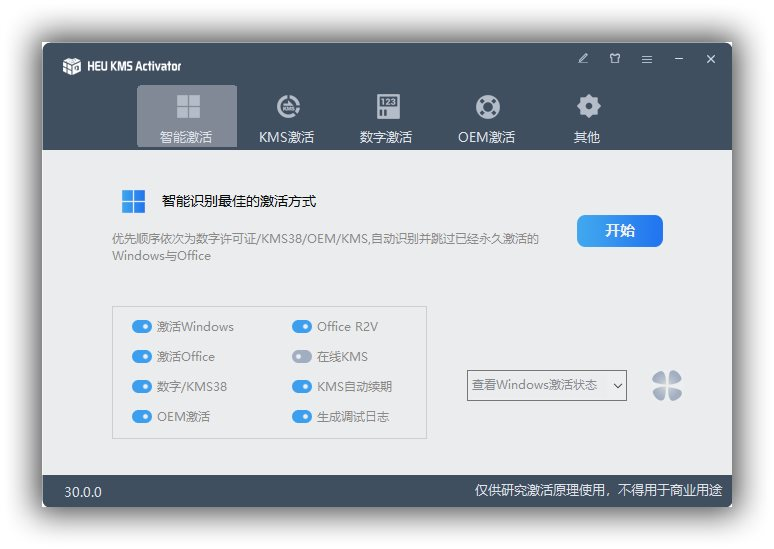The image size is (774, 549).
Task: Go to the 其他 gear tab
Action: [587, 118]
